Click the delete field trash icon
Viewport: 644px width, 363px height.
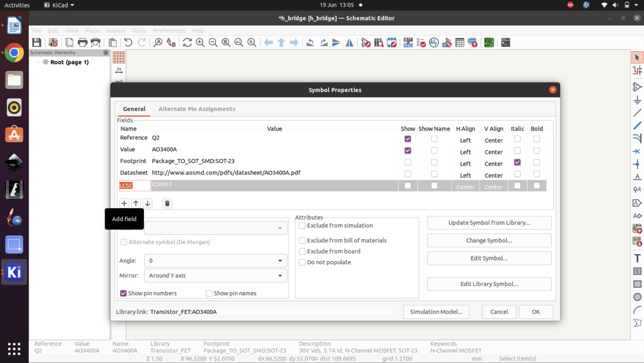point(167,203)
